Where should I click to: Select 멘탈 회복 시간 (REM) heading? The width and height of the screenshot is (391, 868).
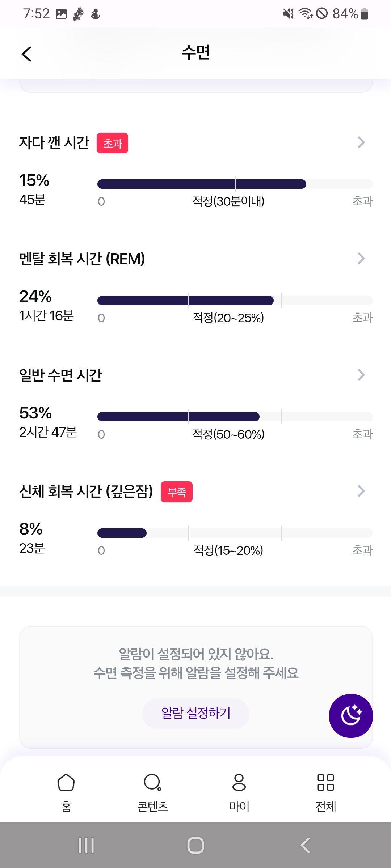pos(82,259)
